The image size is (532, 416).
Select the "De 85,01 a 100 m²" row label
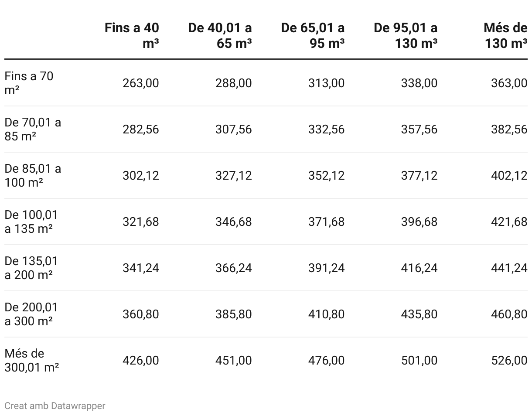33,175
